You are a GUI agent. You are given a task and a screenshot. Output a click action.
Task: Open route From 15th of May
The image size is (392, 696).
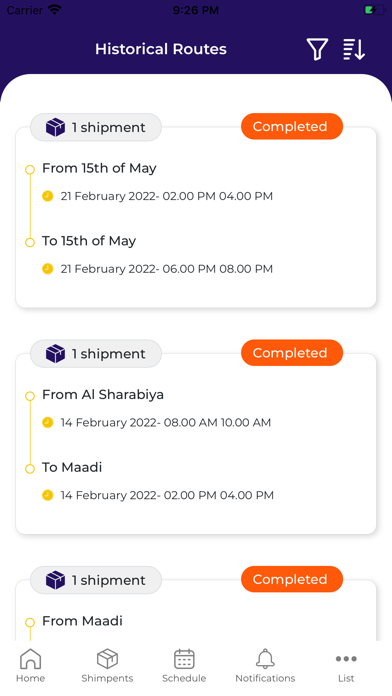[99, 168]
